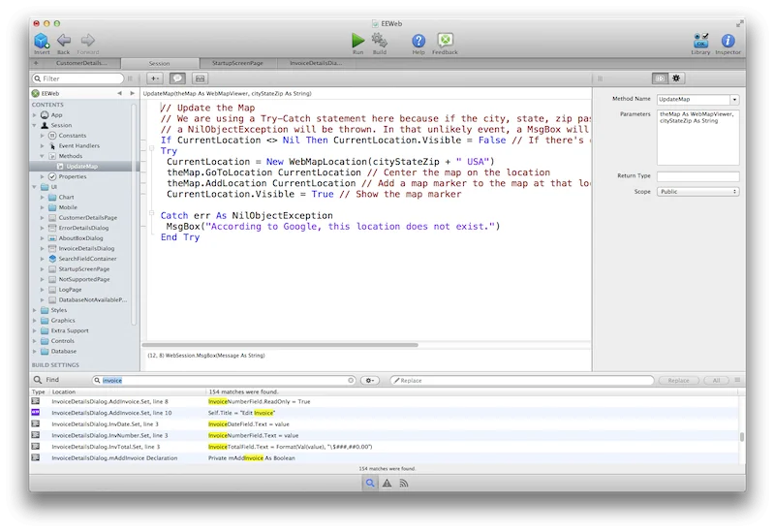Show the warnings panel in bottom bar
This screenshot has width=775, height=532.
point(387,483)
